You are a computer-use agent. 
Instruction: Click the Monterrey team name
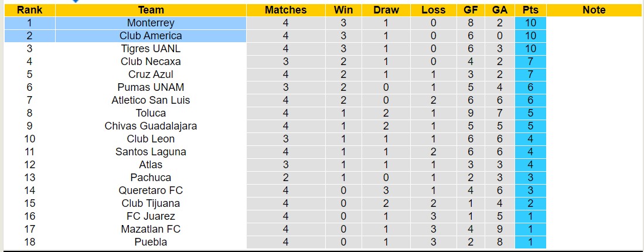point(151,23)
